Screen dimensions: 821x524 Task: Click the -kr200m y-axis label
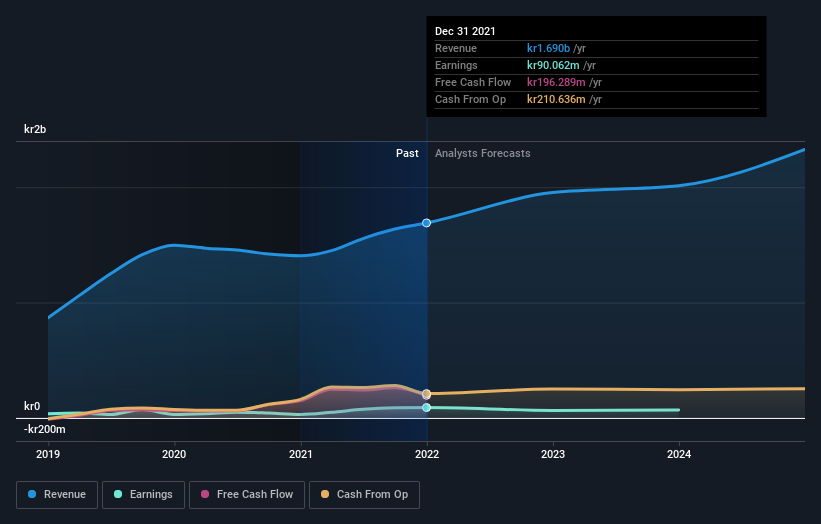click(x=45, y=429)
